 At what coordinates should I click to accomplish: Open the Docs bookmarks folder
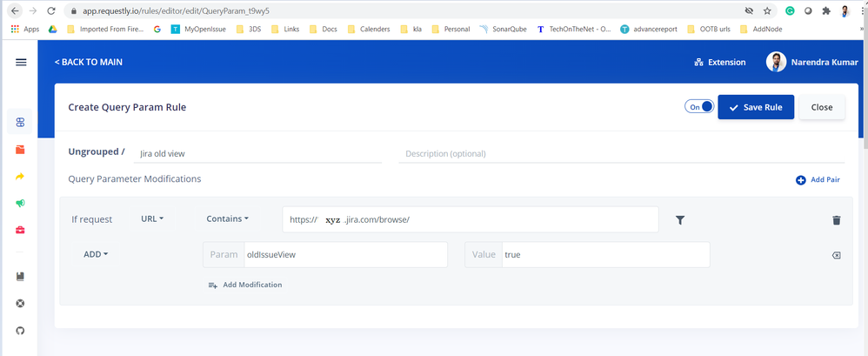click(323, 29)
